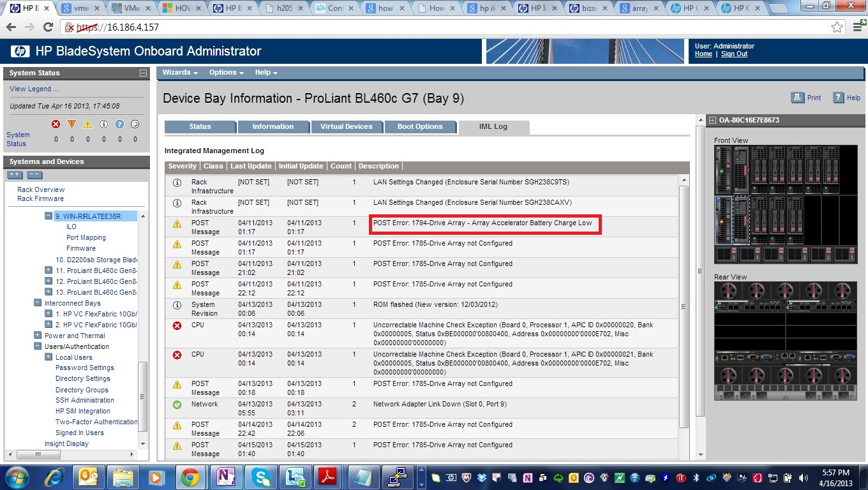Screen dimensions: 868x490
Task: Click the Home link in the header
Action: 703,54
